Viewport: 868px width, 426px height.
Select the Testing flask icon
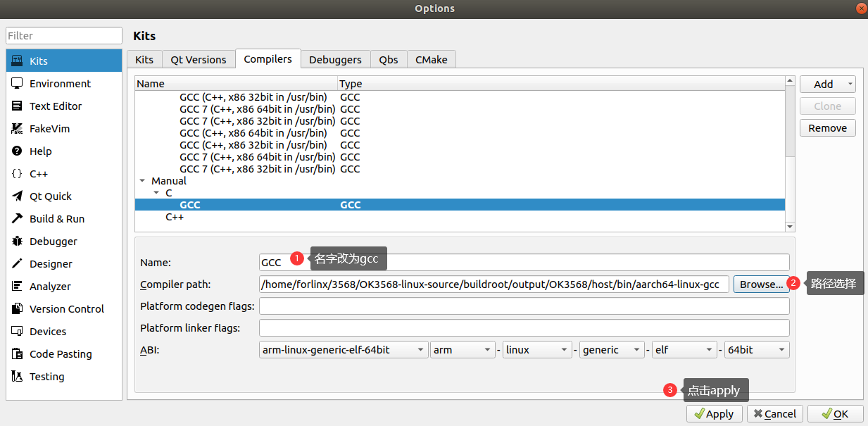[x=17, y=377]
